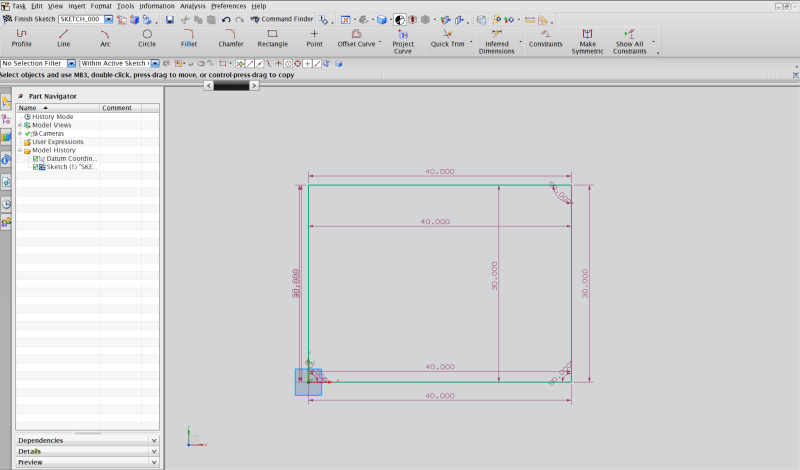Viewport: 800px width, 470px height.
Task: Select the Inferred Dimensions tool
Action: (x=496, y=42)
